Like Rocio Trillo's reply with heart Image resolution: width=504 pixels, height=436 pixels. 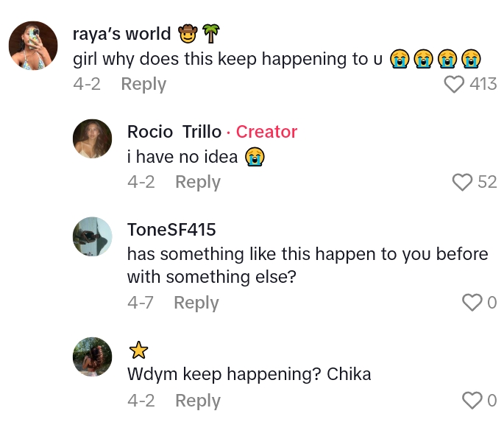coord(462,183)
